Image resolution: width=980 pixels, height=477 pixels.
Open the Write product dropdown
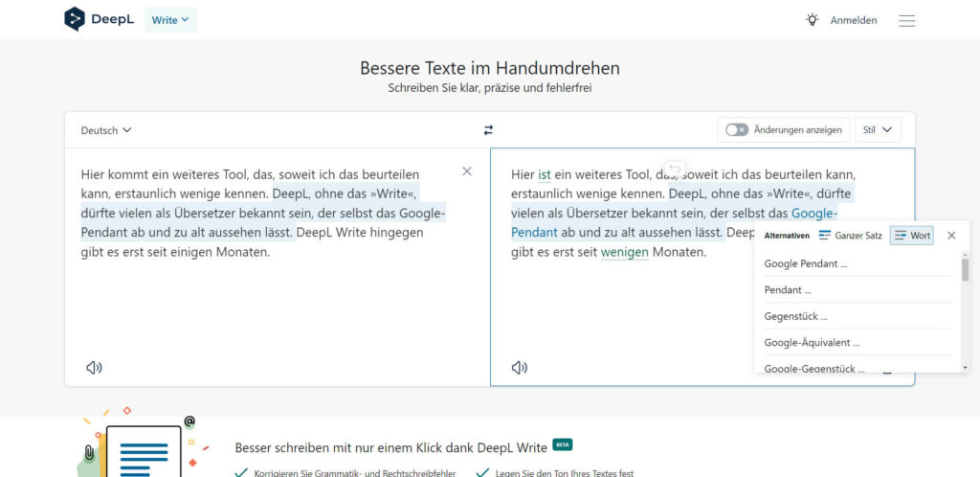pos(170,20)
